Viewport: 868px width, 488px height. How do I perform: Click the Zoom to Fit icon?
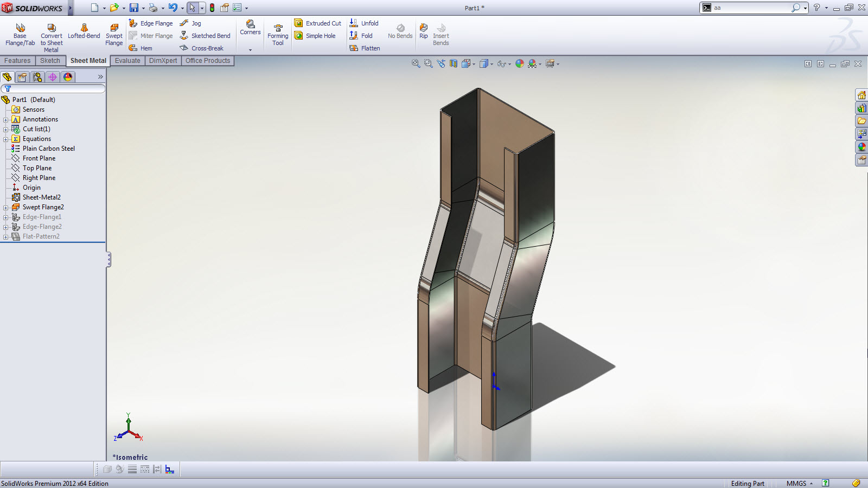[416, 63]
